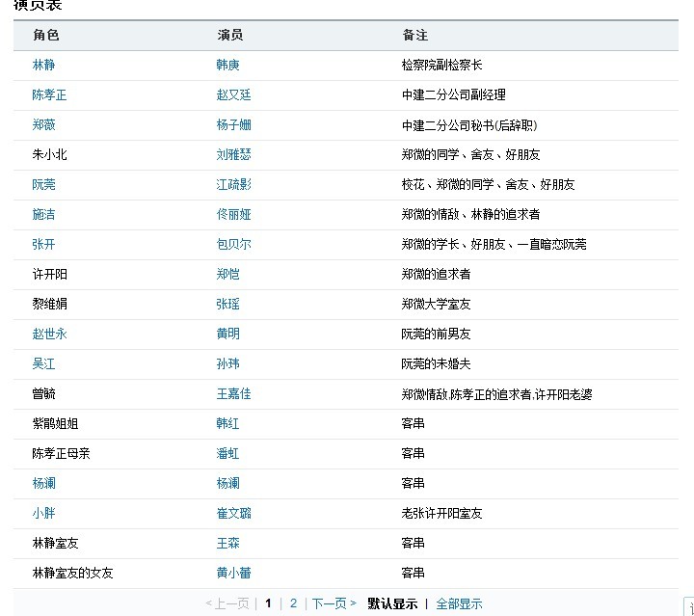The height and width of the screenshot is (616, 694).
Task: Open 杨澜 link in the role column
Action: (43, 483)
